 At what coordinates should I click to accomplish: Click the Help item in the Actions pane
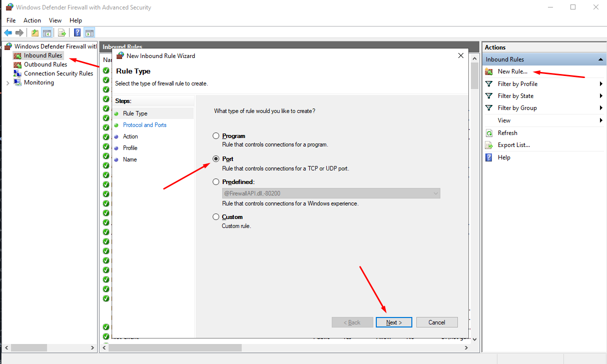tap(504, 157)
